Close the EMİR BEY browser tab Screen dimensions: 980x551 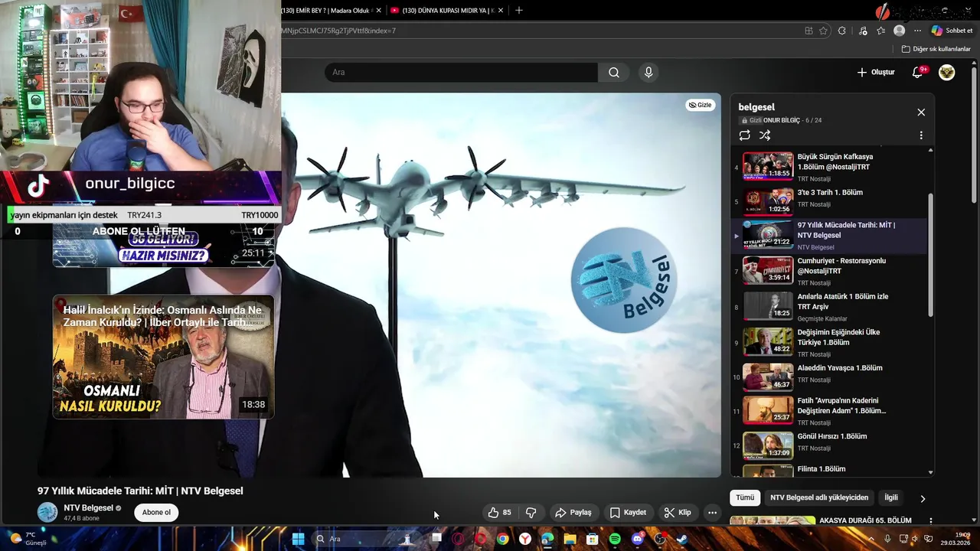point(378,10)
